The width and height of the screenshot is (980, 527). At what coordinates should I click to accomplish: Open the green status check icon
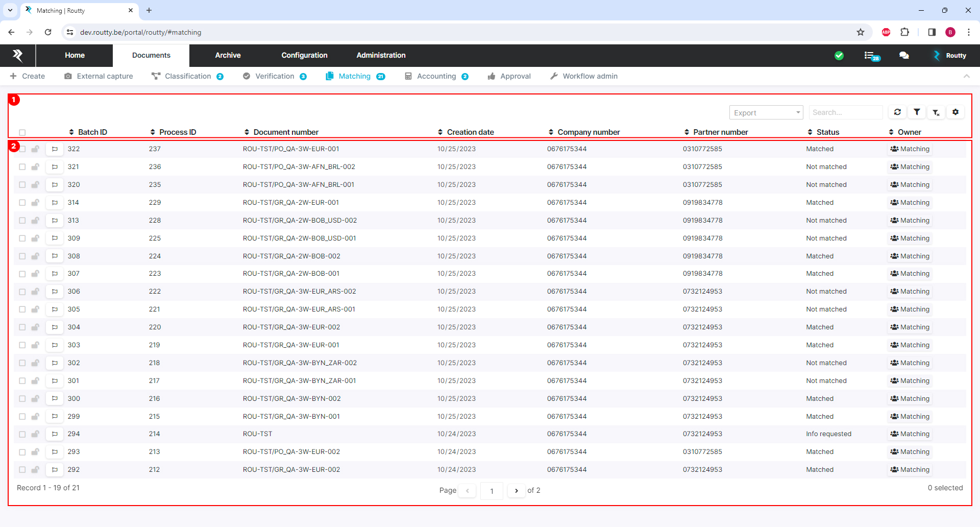click(x=839, y=56)
